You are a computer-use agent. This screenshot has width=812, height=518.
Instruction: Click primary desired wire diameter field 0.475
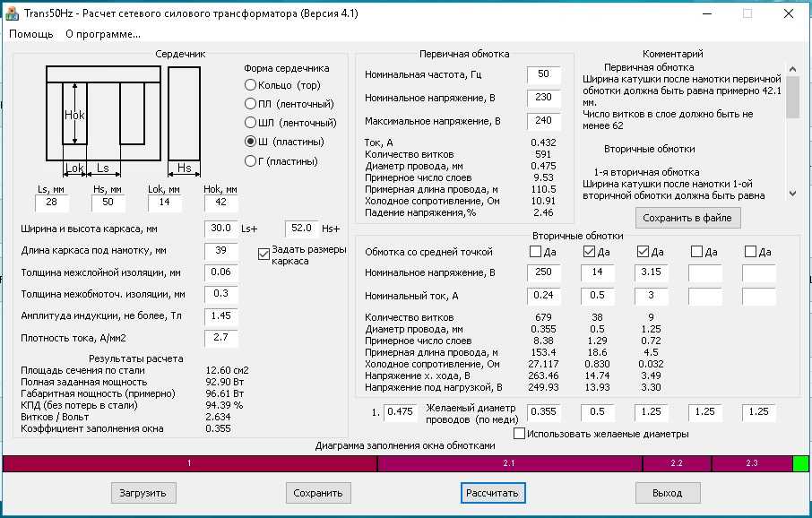coord(401,412)
